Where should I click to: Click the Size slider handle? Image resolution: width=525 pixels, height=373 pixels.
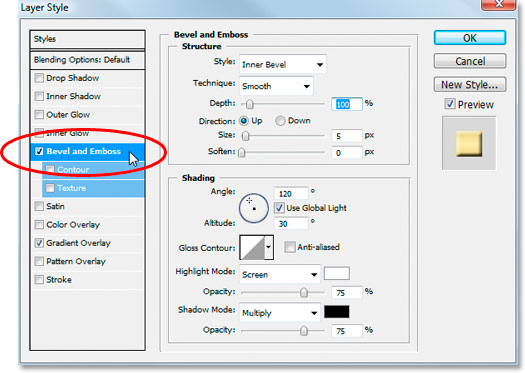pyautogui.click(x=245, y=136)
